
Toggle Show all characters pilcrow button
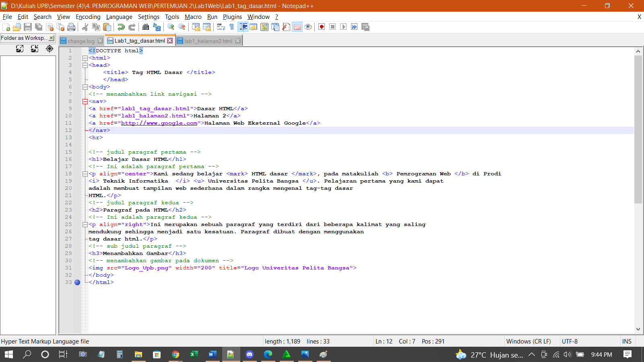232,27
